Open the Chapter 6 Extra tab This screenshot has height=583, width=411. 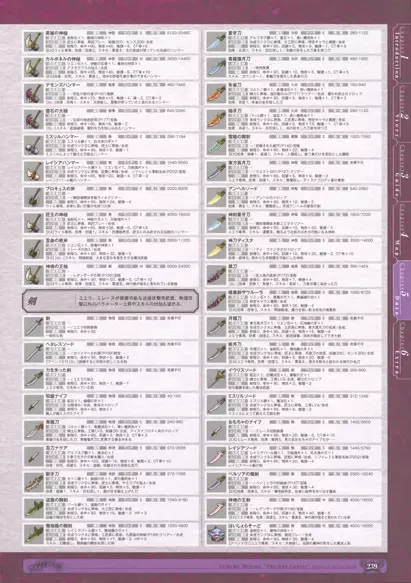pos(401,349)
